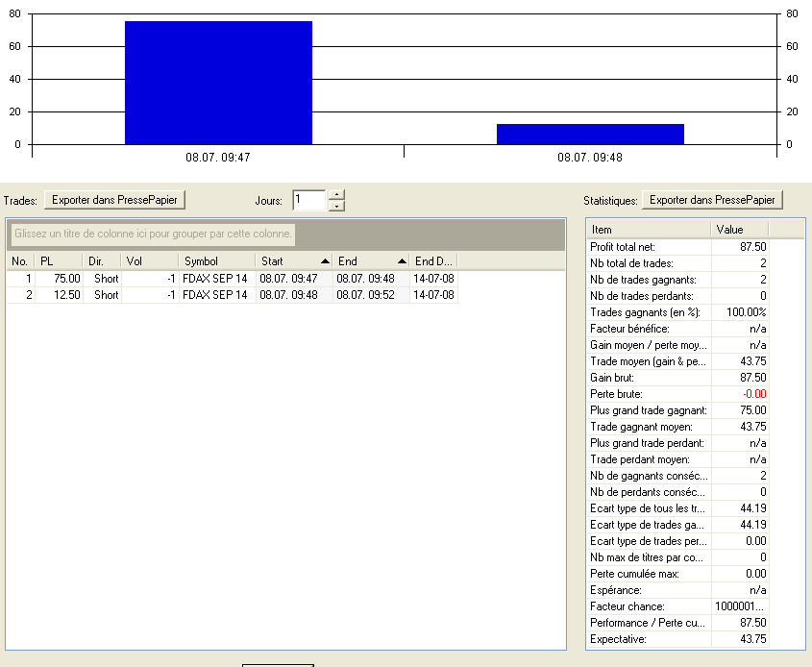Sort trades by the PL column header
The image size is (812, 667).
57,261
